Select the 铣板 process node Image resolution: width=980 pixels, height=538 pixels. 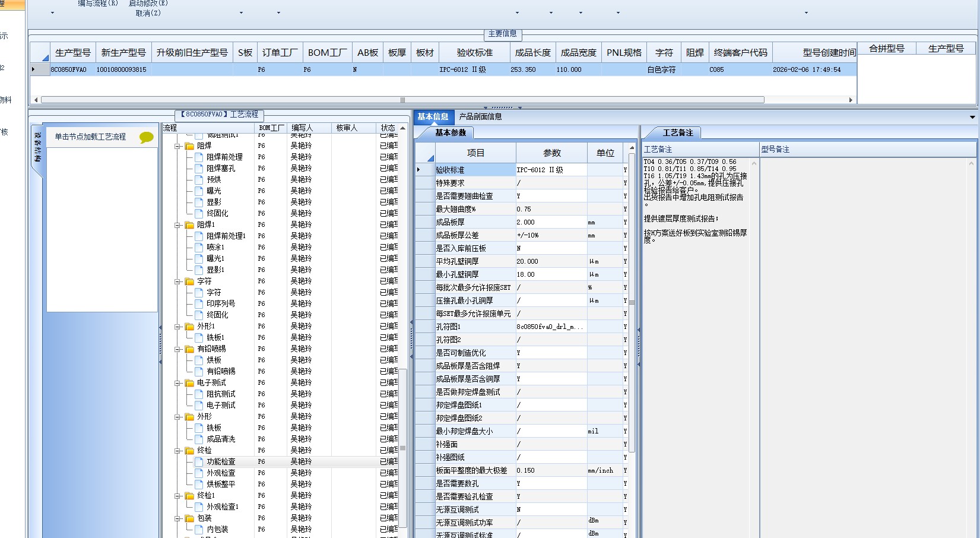214,428
